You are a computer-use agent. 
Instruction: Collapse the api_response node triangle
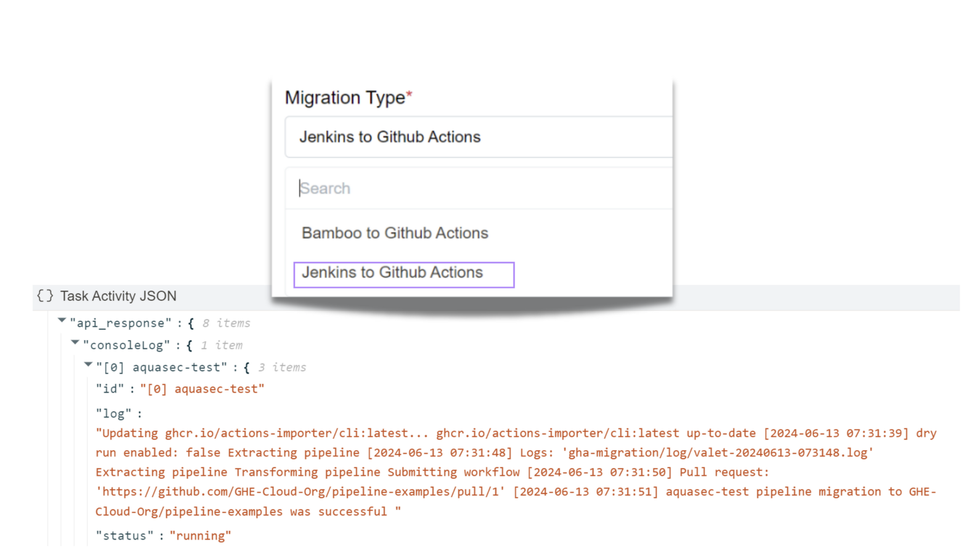[x=62, y=320]
